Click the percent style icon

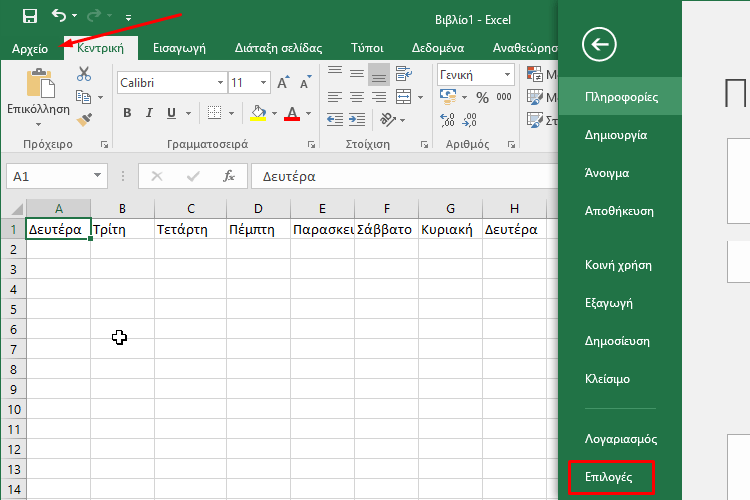[x=482, y=97]
